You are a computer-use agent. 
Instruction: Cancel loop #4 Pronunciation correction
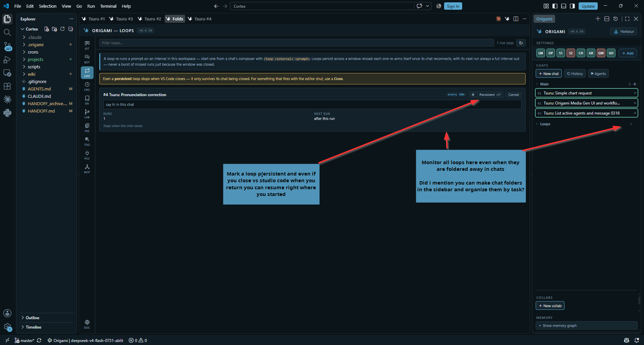[513, 95]
